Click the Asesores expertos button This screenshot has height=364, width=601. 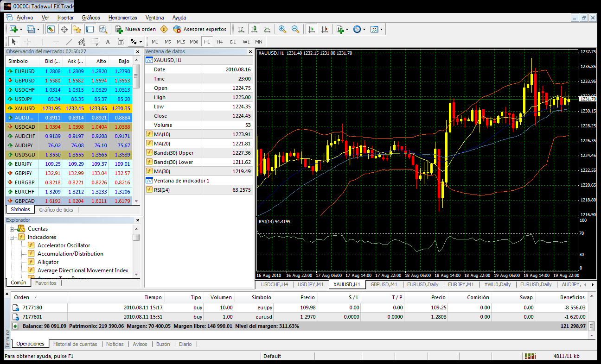point(200,29)
